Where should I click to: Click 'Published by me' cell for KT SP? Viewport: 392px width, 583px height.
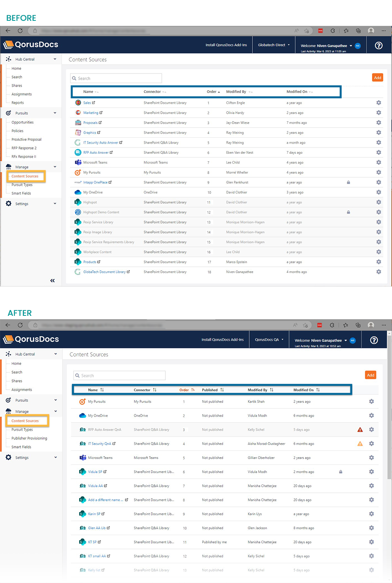tap(214, 542)
